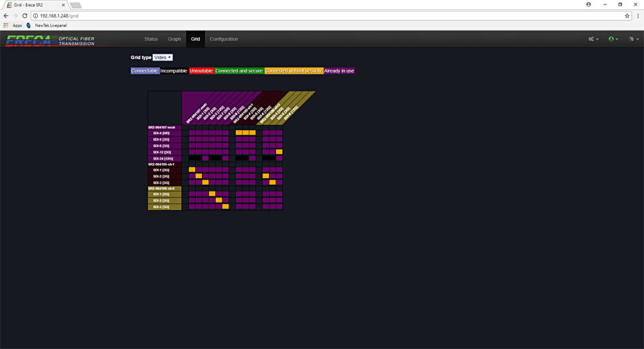Open the settings gears dropdown menu
Image resolution: width=644 pixels, height=349 pixels.
point(593,39)
